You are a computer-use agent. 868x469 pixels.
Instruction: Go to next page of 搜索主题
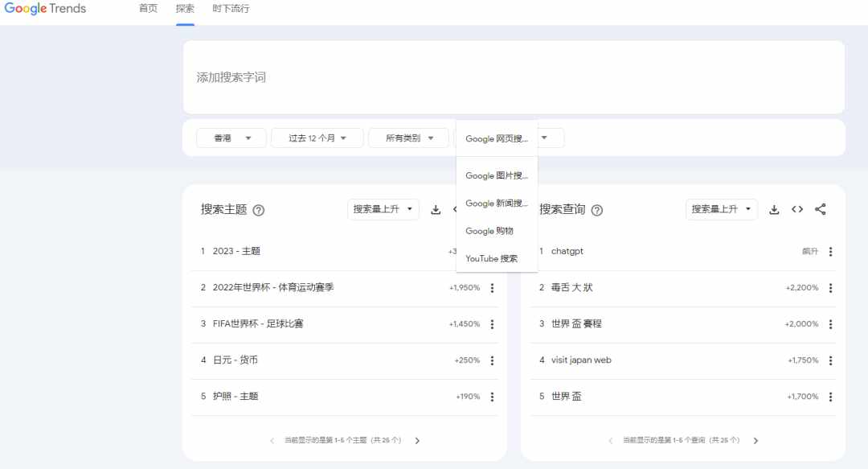coord(417,441)
